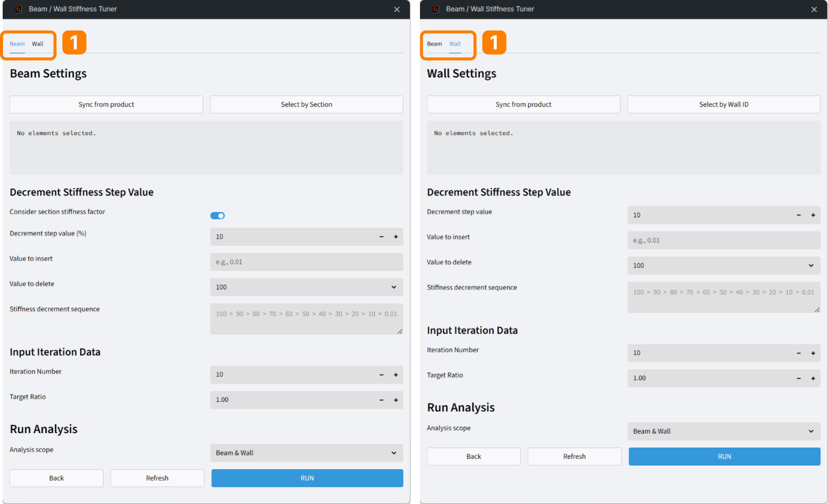Open Analysis scope dropdown in Beam Settings
828x504 pixels.
(306, 453)
